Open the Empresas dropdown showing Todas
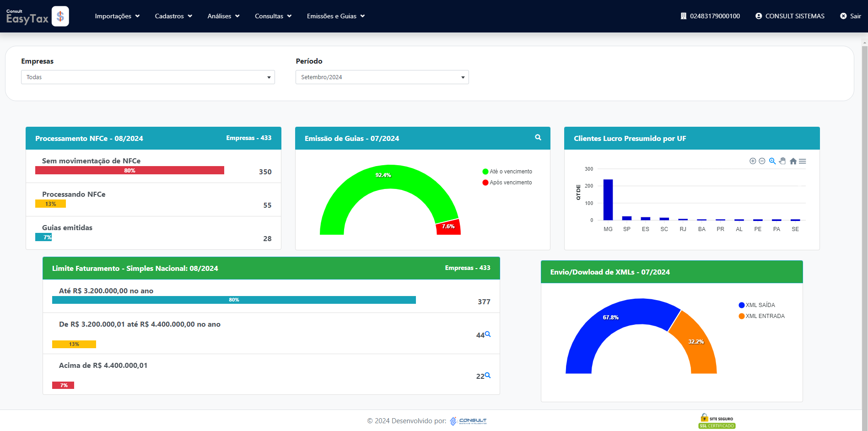Image resolution: width=868 pixels, height=431 pixels. tap(148, 77)
